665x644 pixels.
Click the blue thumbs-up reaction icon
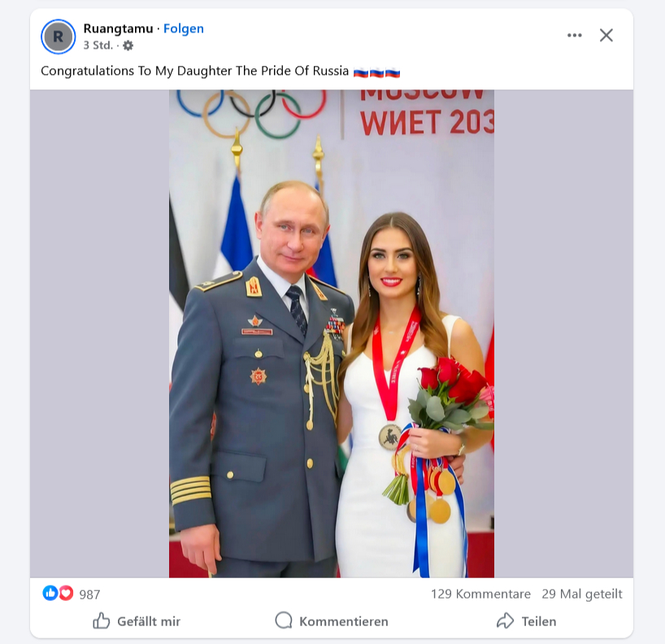(x=50, y=593)
